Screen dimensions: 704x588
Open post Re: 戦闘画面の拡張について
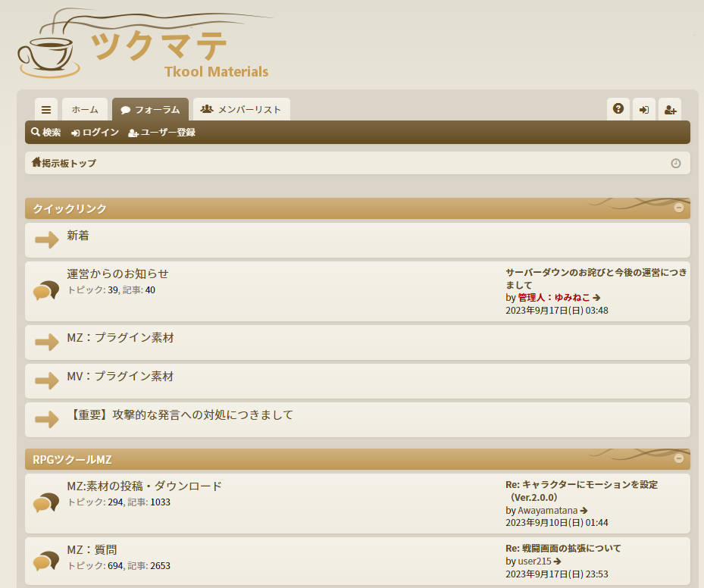point(564,549)
